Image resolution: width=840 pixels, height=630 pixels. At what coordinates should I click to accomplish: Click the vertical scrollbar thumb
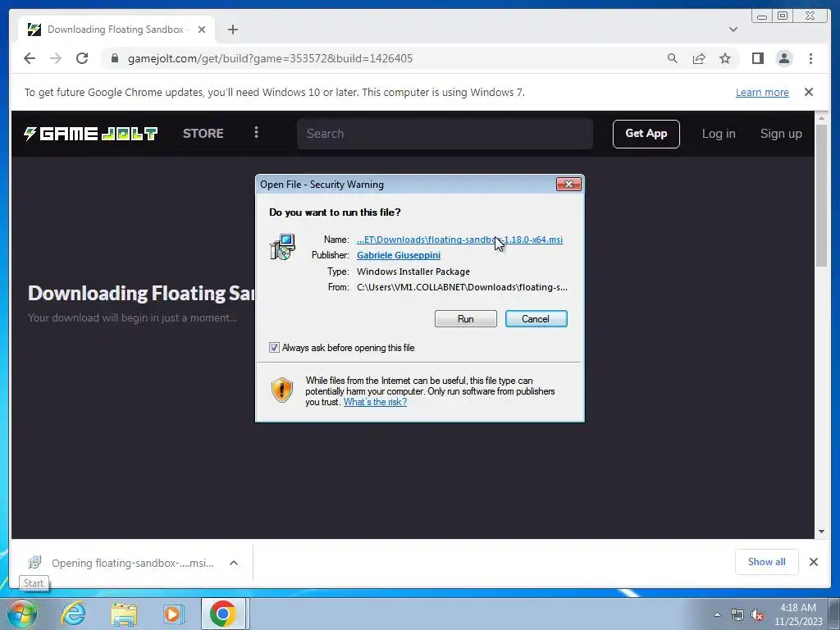pos(821,195)
